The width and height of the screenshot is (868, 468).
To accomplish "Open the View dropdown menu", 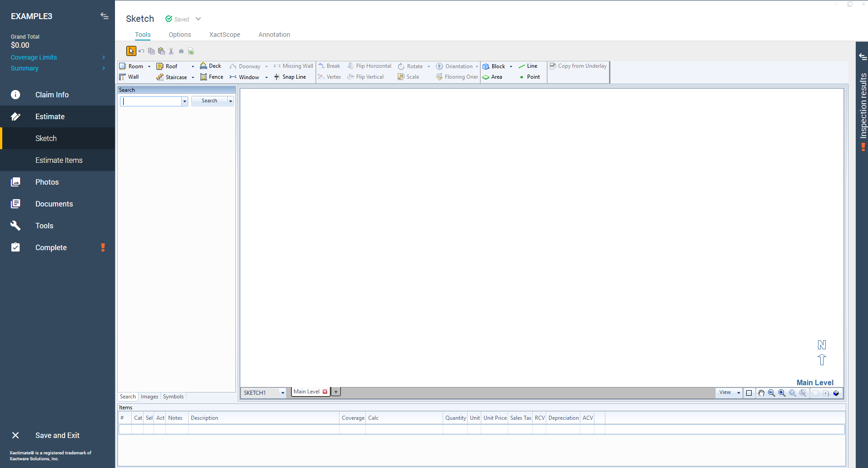I will tap(730, 393).
